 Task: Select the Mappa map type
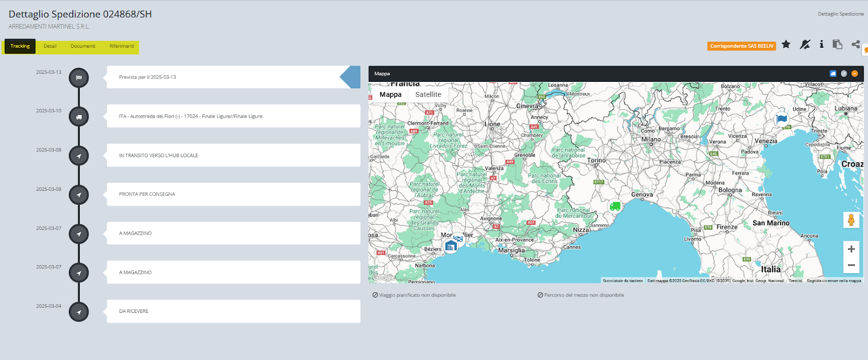coord(390,94)
